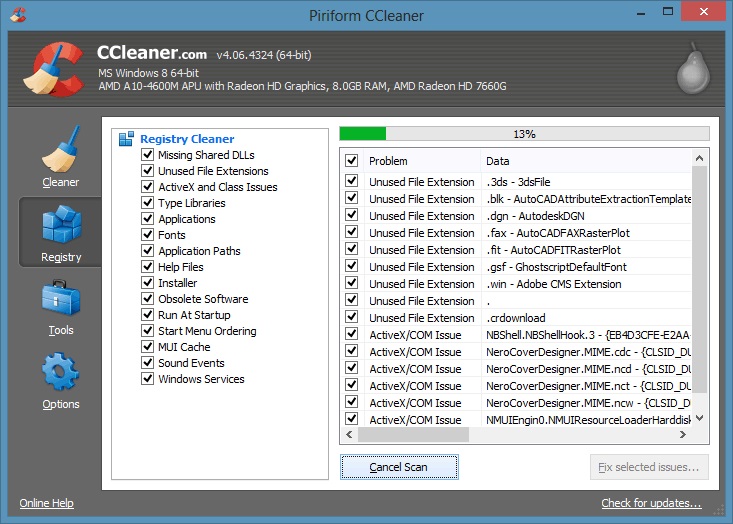The width and height of the screenshot is (733, 524).
Task: Open the Tools toolbox icon
Action: pyautogui.click(x=61, y=298)
